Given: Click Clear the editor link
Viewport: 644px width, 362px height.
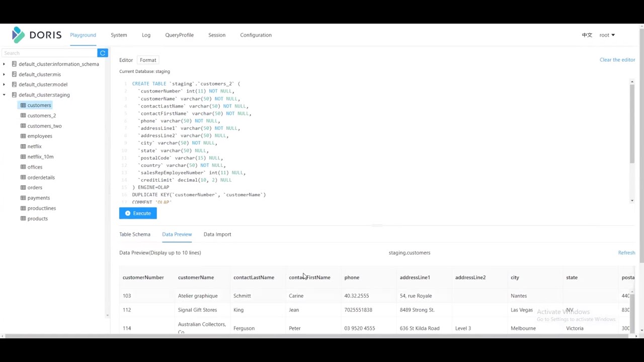Looking at the screenshot, I should coord(617,60).
